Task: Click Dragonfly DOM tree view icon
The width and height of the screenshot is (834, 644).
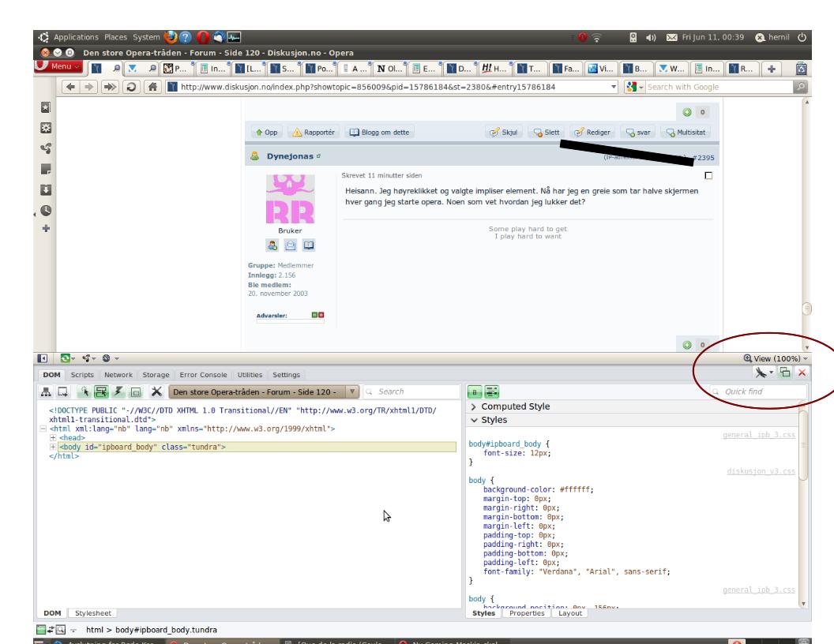Action: [x=46, y=392]
